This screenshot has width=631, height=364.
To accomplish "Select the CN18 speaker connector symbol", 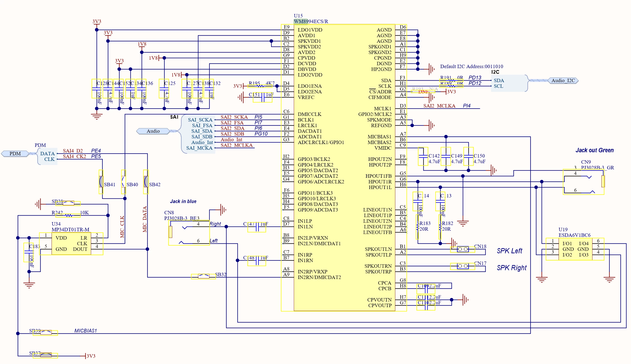I will [462, 249].
